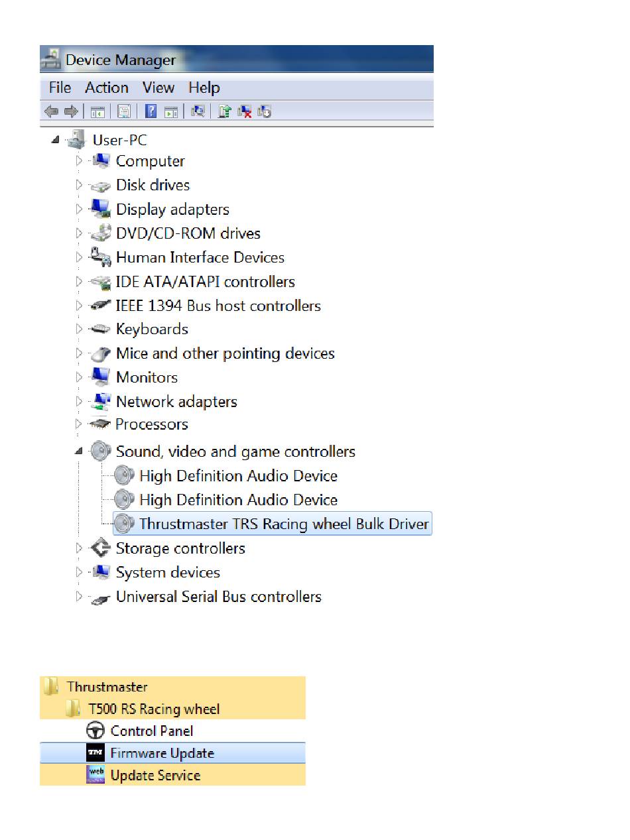
Task: Click the Show/Hide Action Pane toolbar icon
Action: click(171, 112)
